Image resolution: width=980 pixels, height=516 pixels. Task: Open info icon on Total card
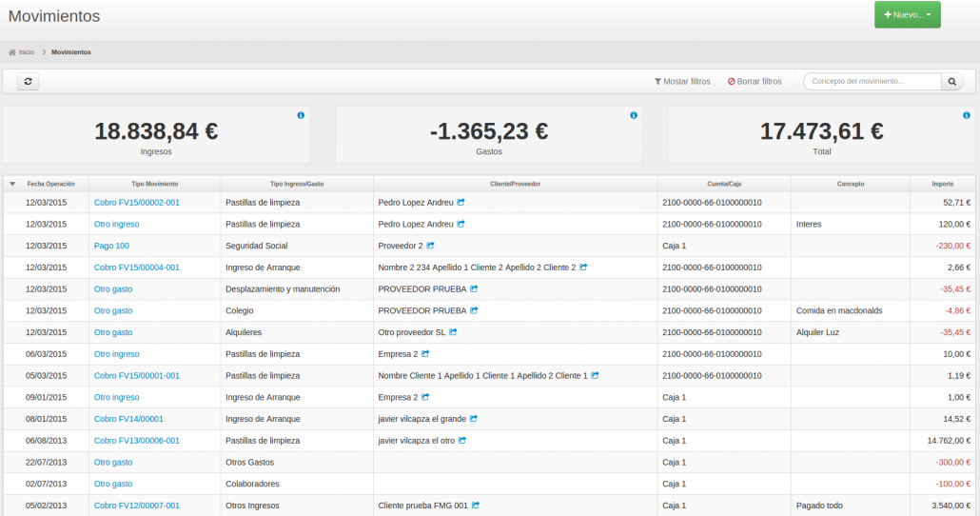coord(967,115)
